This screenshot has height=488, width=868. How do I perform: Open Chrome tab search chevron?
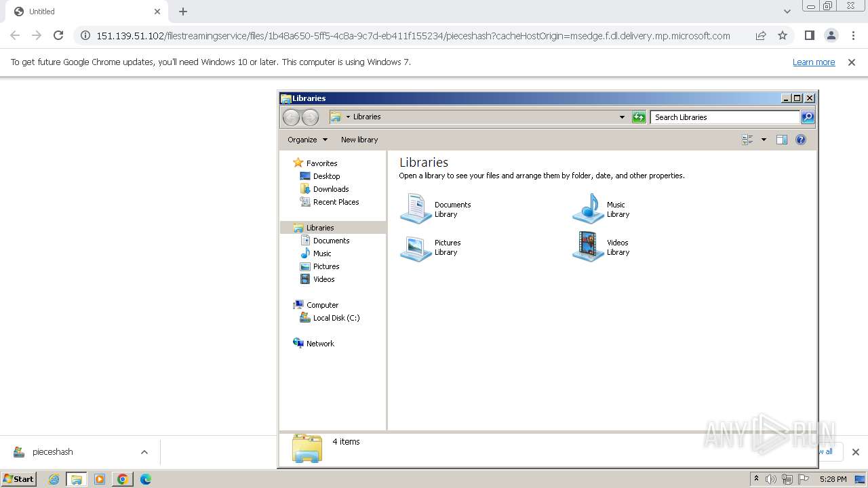click(787, 12)
